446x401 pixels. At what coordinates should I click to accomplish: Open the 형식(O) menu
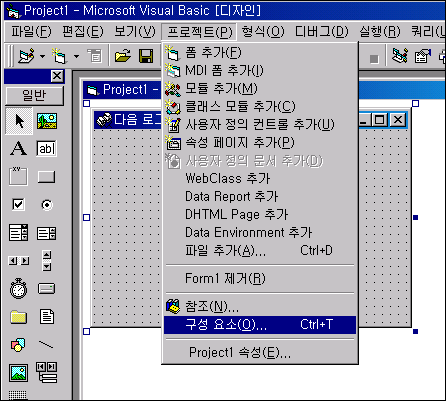(263, 32)
